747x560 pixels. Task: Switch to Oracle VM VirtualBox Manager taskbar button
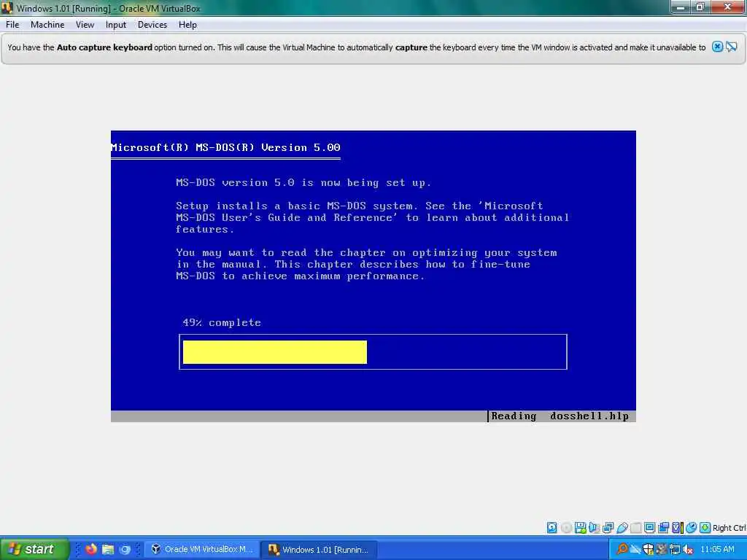coord(202,549)
